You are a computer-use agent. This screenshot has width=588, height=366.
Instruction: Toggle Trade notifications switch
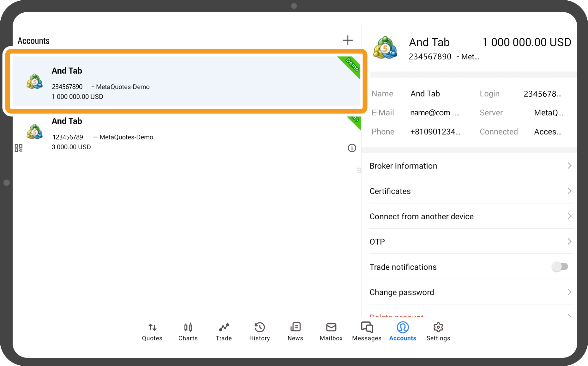560,267
